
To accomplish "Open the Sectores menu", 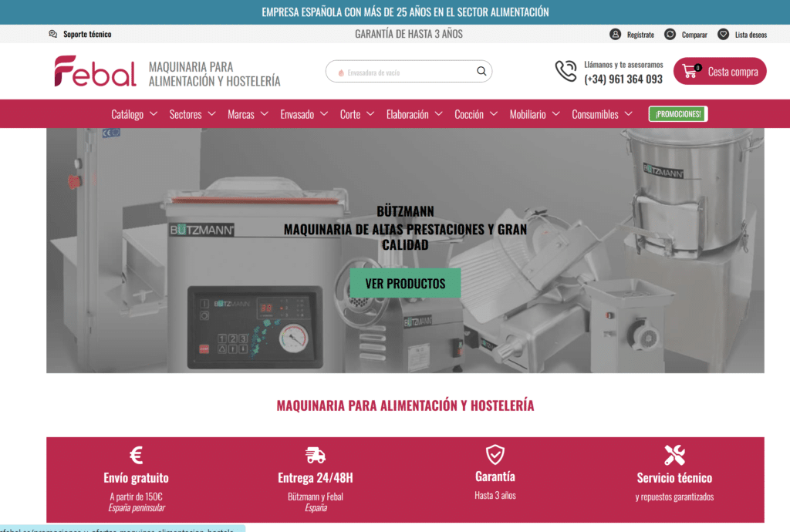I will [185, 114].
